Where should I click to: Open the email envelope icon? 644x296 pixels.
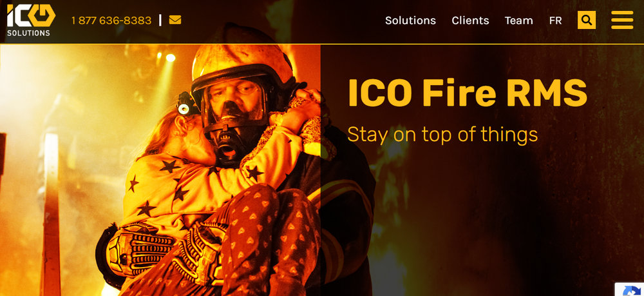(x=175, y=20)
